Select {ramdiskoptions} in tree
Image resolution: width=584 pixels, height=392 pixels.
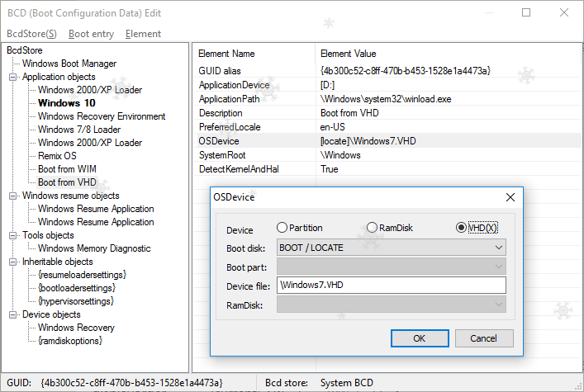[70, 341]
